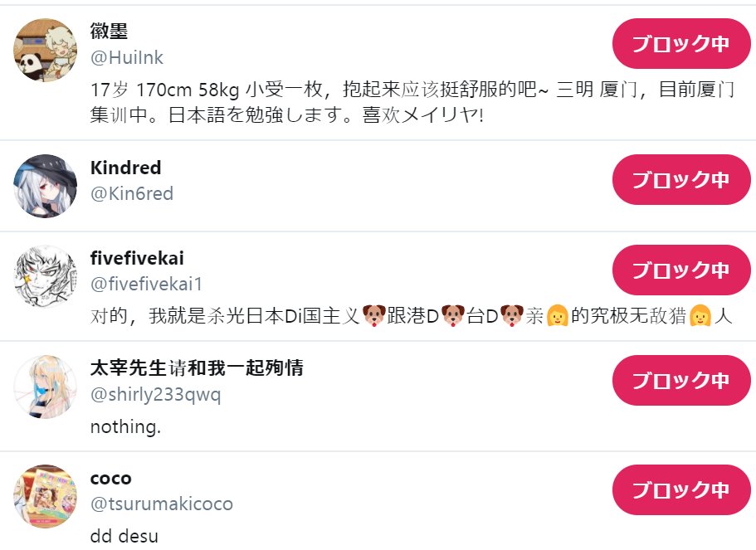The image size is (756, 550).
Task: Visit the @shirly233qwq handle link
Action: (x=155, y=395)
